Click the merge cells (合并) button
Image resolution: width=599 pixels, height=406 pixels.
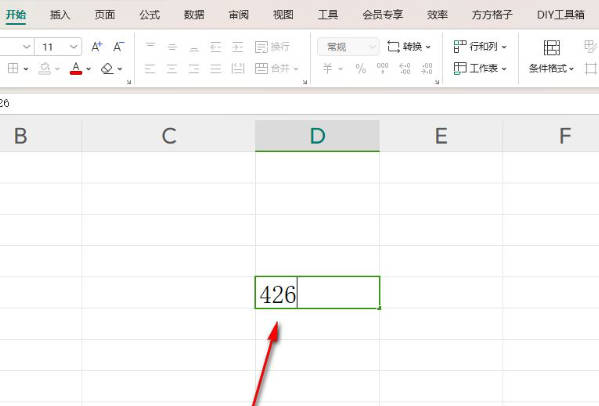pyautogui.click(x=272, y=69)
